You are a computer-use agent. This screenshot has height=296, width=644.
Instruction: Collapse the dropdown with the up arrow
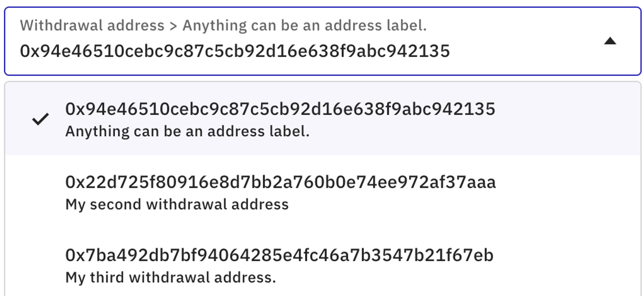(610, 41)
